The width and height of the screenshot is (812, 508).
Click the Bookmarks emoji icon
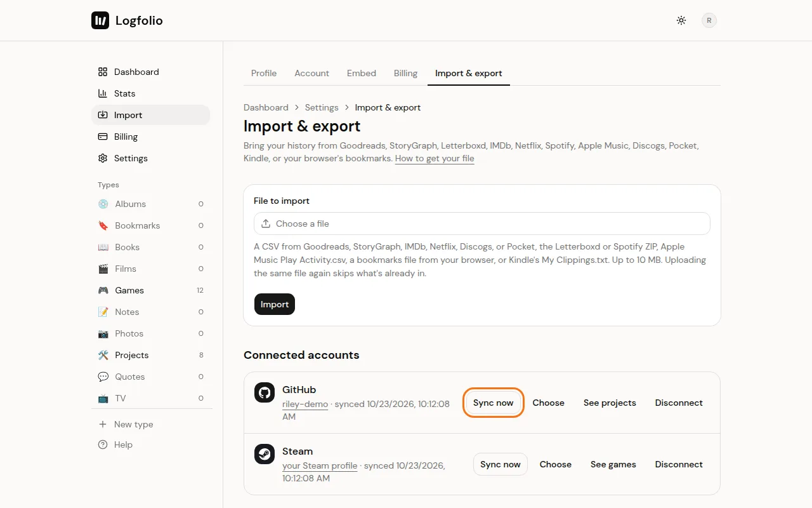[103, 225]
